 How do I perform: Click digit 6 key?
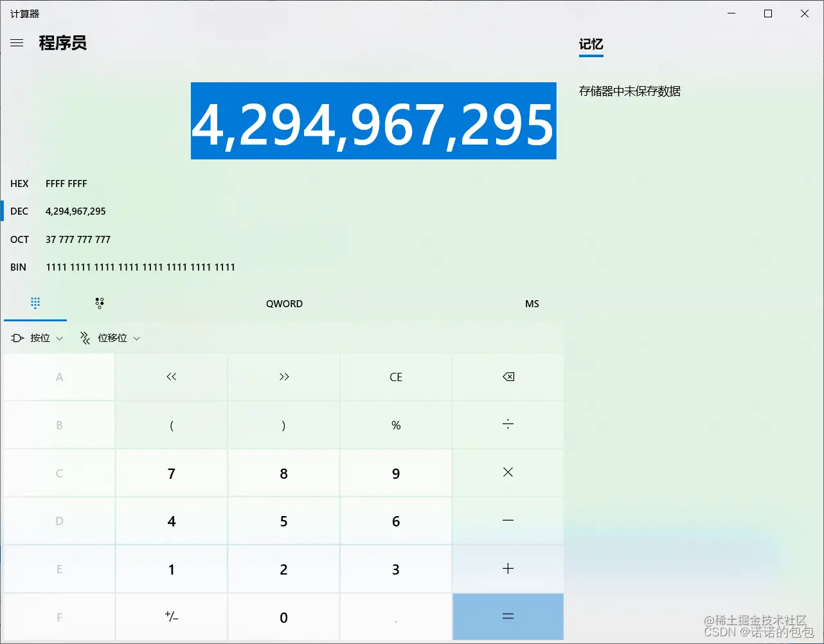[x=396, y=521]
